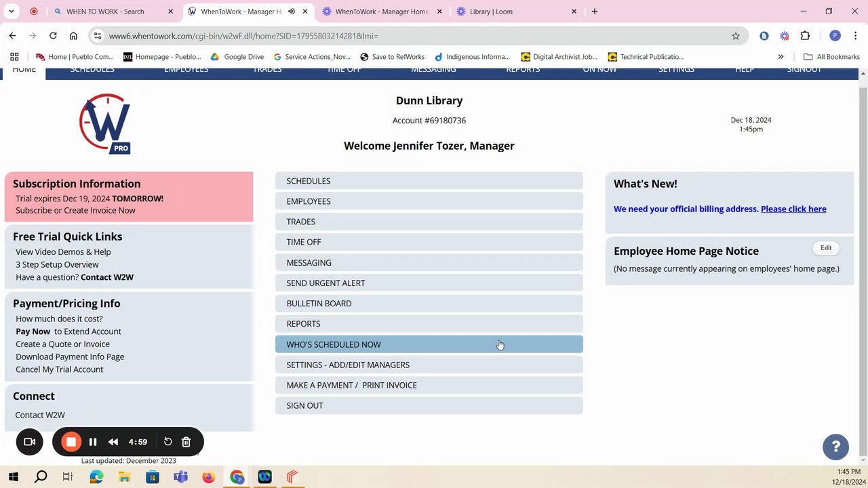Screen dimensions: 868x488
Task: Open File Explorer from the taskbar
Action: 125,477
